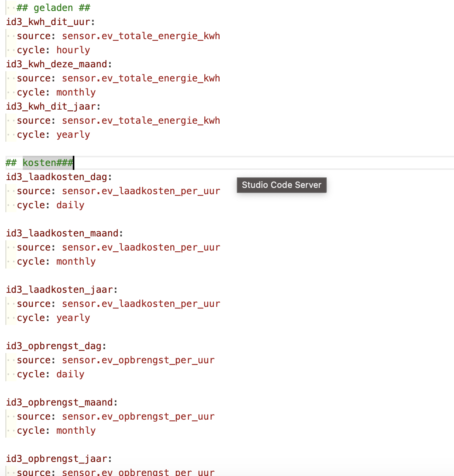Place cursor on id3_kwh_dit_uur key
This screenshot has width=454, height=476.
click(x=50, y=22)
